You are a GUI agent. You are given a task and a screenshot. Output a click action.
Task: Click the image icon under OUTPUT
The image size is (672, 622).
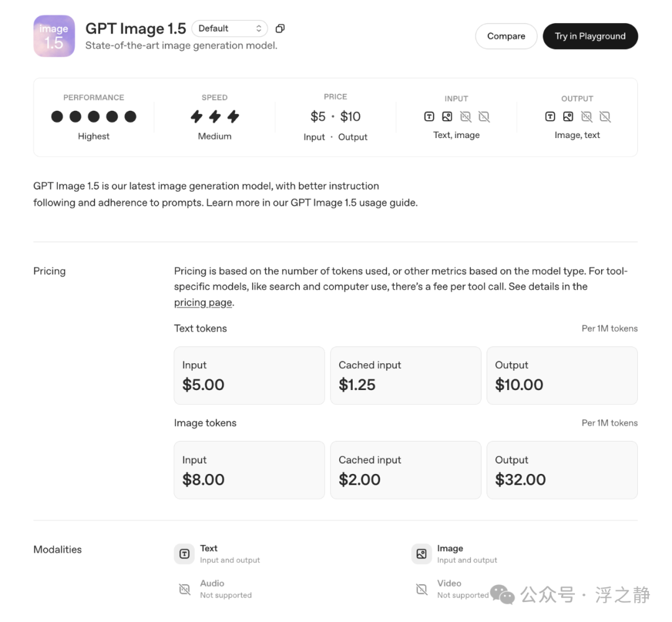568,116
